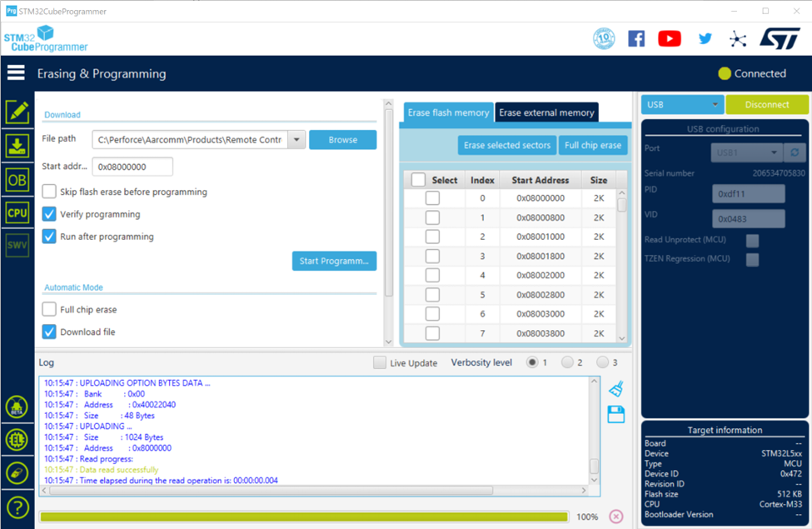Set verbosity level to 1
The image size is (812, 529).
coord(532,362)
